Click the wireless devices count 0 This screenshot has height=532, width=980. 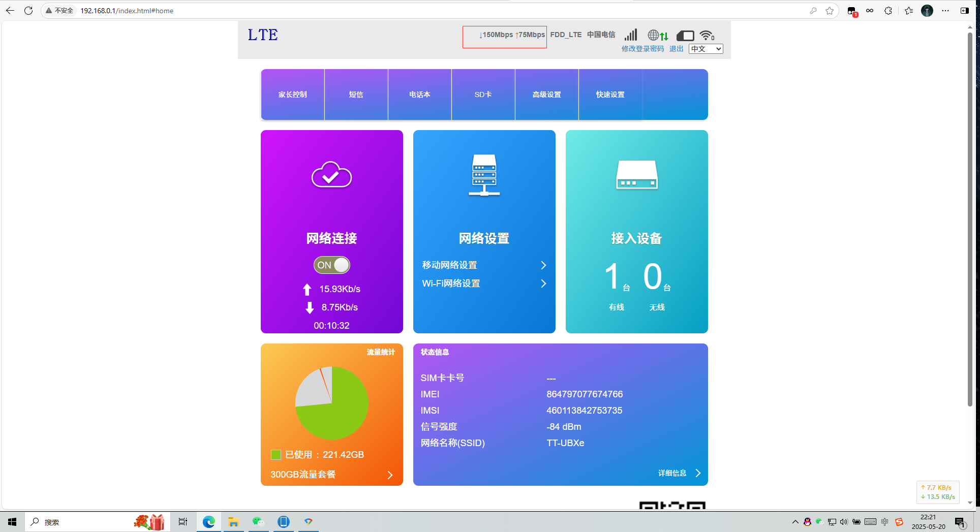[x=653, y=277]
